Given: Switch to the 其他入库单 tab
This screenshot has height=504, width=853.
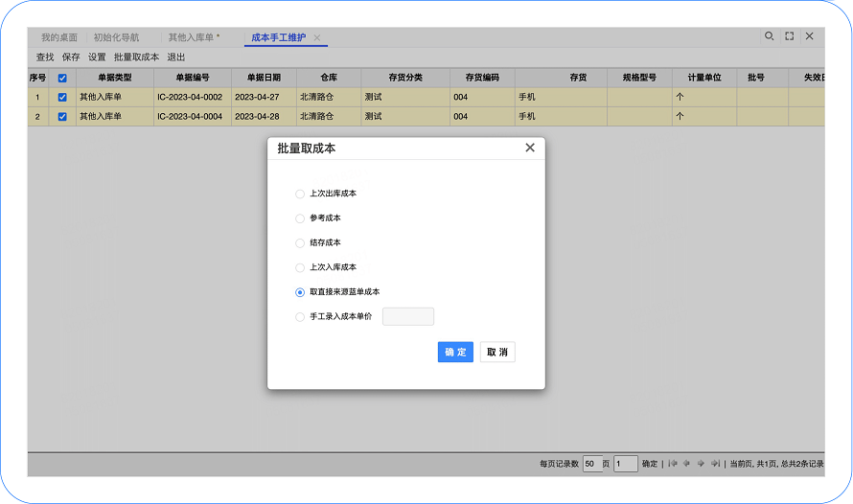Looking at the screenshot, I should pos(192,37).
